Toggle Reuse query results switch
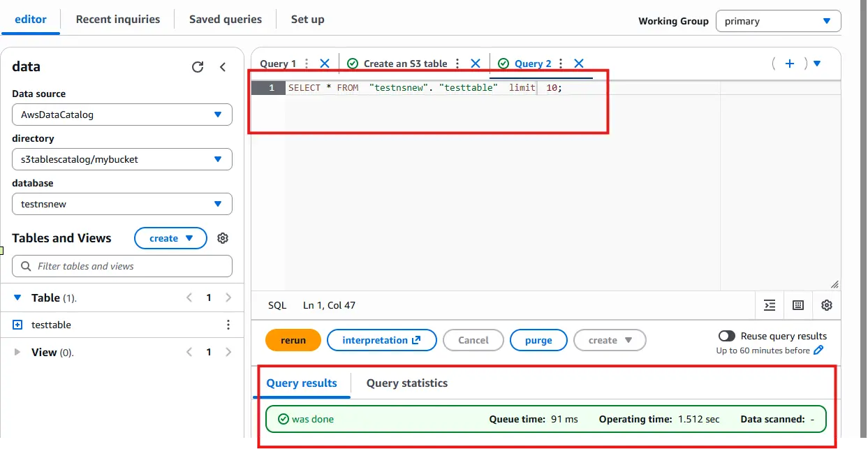 coord(727,337)
